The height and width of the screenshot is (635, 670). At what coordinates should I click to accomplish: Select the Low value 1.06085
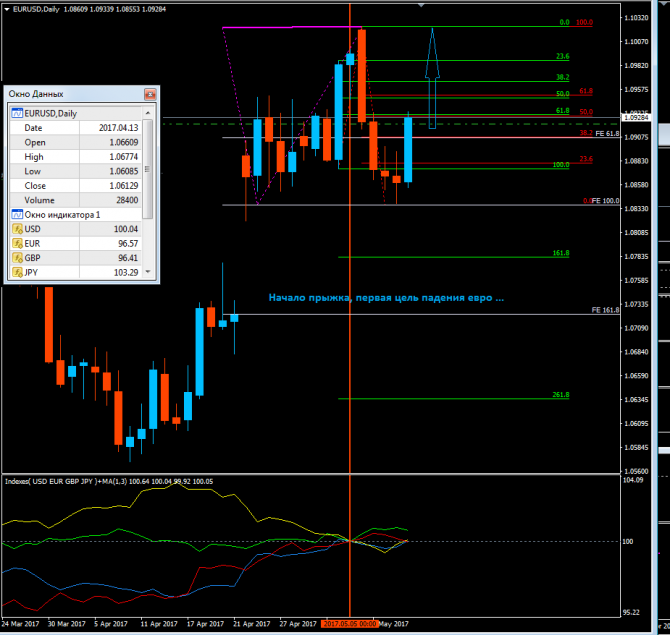click(123, 171)
